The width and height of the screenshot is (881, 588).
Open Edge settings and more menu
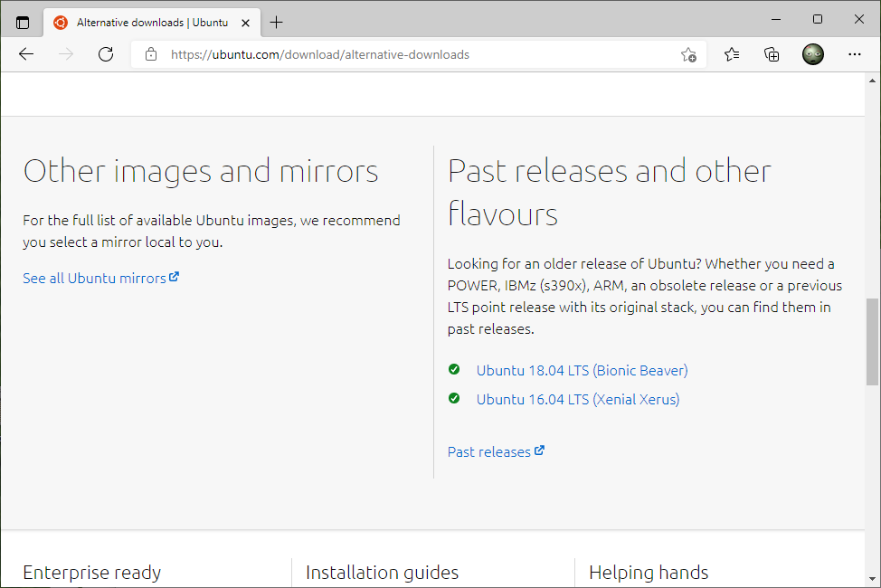pyautogui.click(x=854, y=54)
